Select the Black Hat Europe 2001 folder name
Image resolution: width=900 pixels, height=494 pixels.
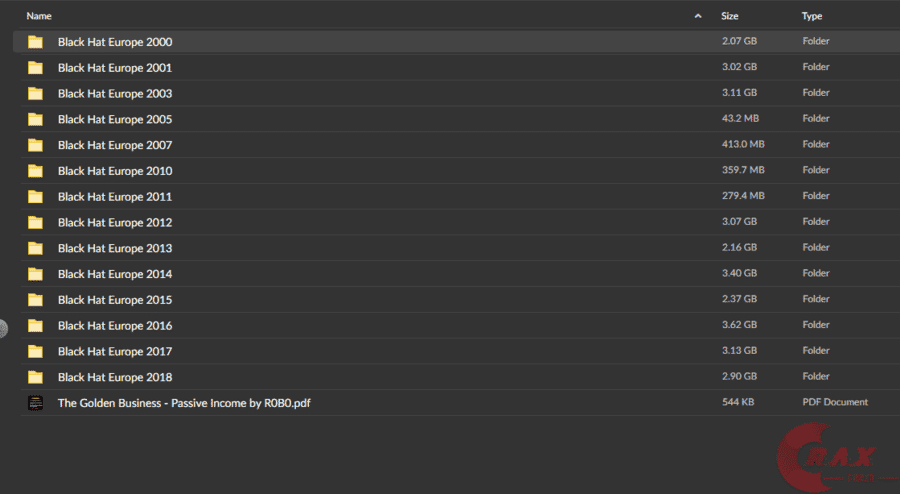(x=115, y=68)
